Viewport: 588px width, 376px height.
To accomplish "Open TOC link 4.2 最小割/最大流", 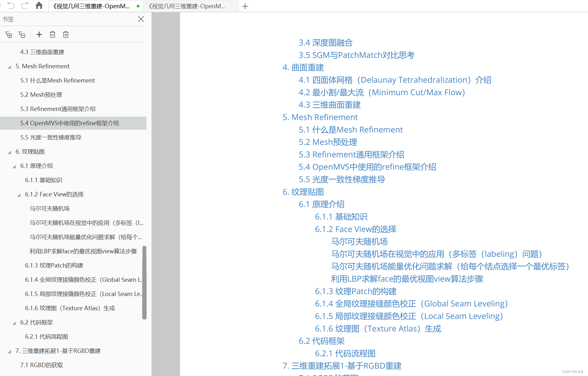I will tap(382, 92).
